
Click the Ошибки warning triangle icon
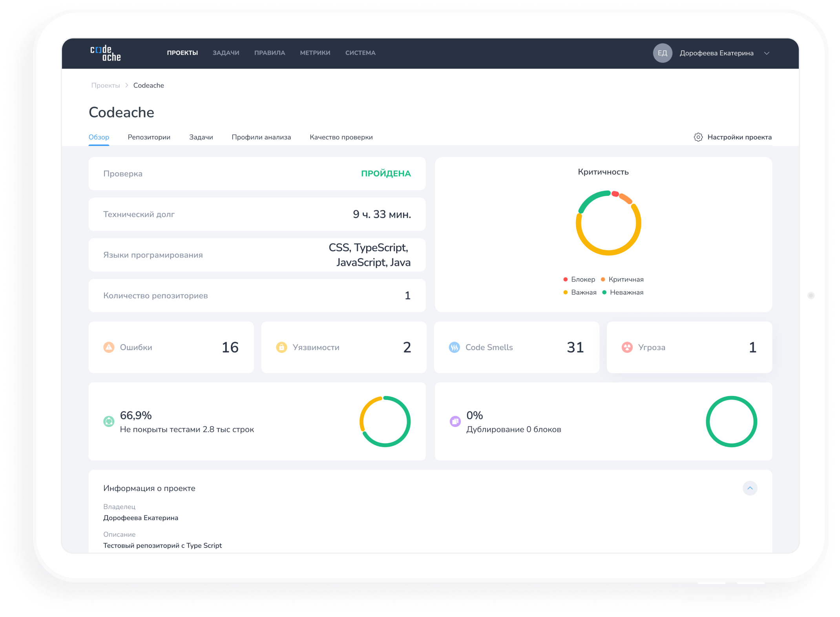pyautogui.click(x=109, y=347)
